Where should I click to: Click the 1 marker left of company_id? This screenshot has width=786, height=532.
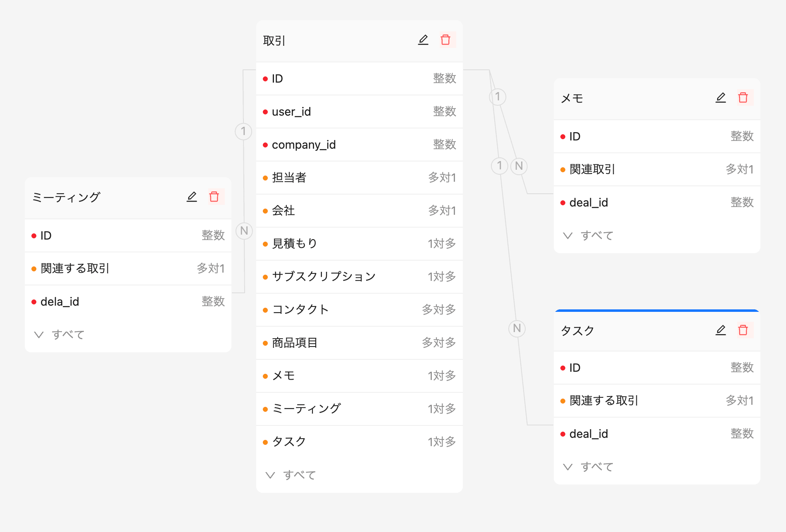(243, 131)
